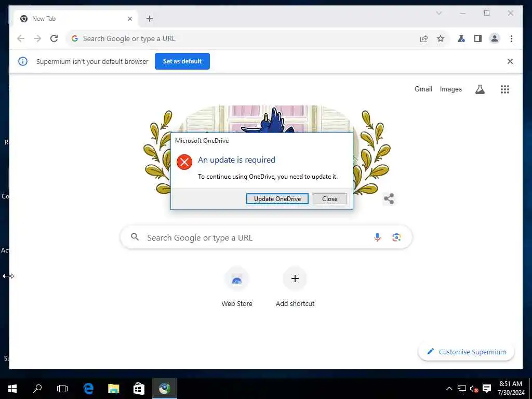Click Set as default button
This screenshot has height=399, width=532.
[182, 61]
